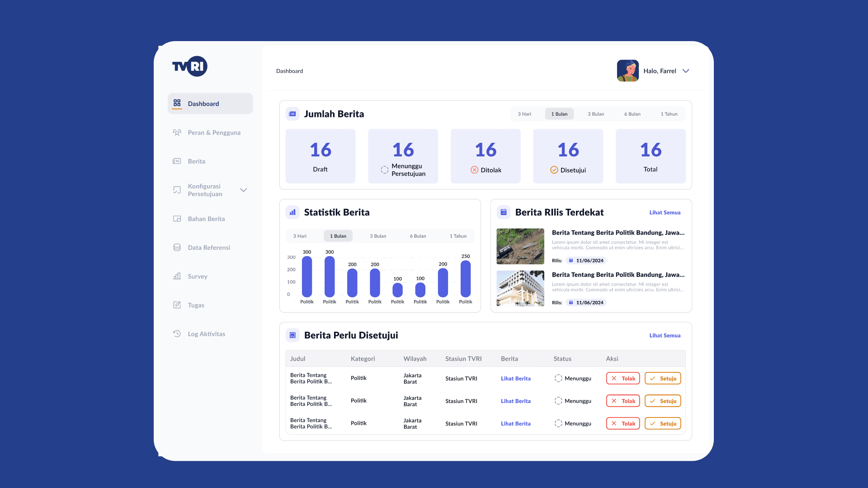868x488 pixels.
Task: Click Tolak button in first table row
Action: (623, 378)
